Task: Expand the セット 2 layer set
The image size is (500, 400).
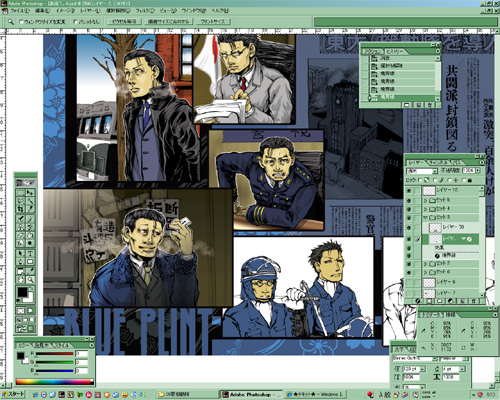Action: click(x=425, y=264)
